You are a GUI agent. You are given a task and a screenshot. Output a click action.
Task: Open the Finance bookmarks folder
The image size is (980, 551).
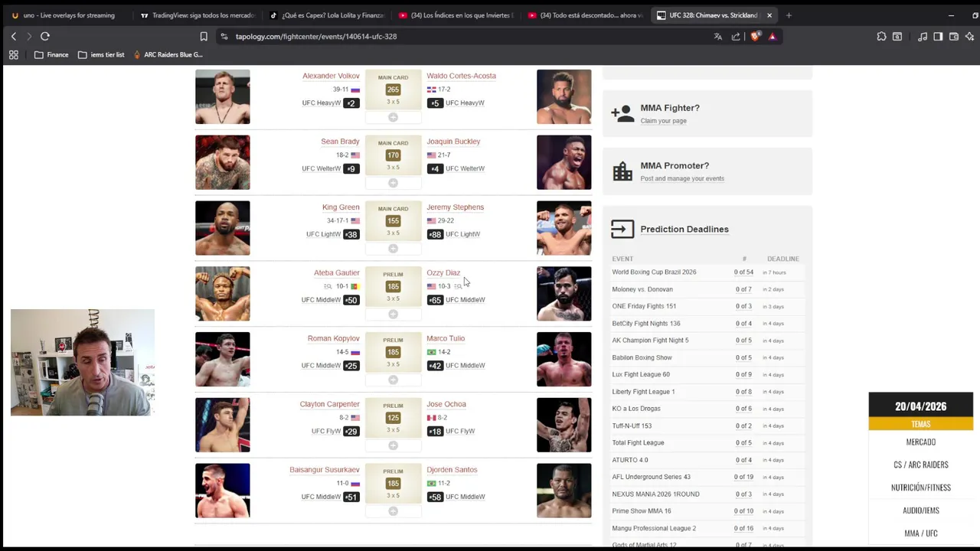tap(51, 54)
